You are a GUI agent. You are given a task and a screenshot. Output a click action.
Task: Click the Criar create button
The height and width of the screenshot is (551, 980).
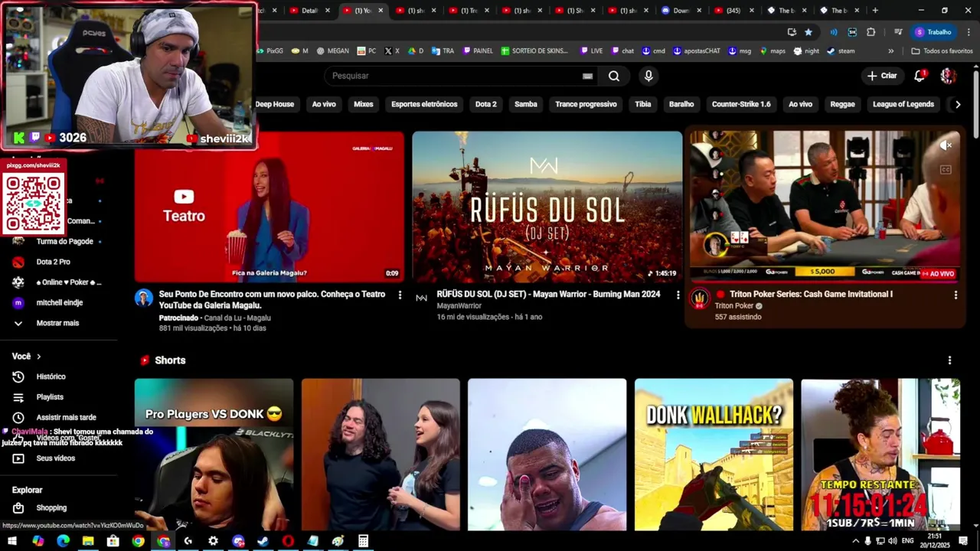[x=882, y=76]
